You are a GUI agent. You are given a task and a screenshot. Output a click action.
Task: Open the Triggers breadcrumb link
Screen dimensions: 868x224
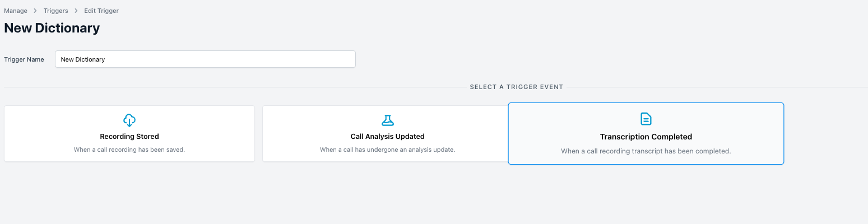(56, 11)
